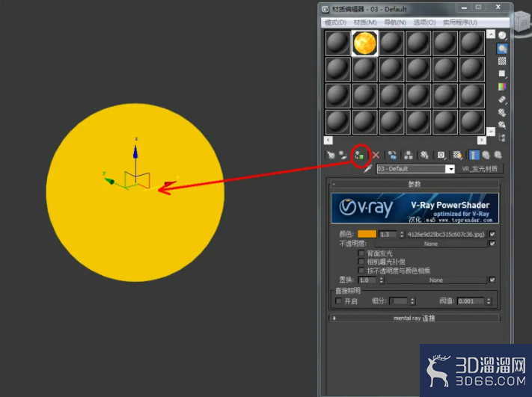Open the orange 颜色 color swatch
This screenshot has height=397, width=532.
[367, 234]
